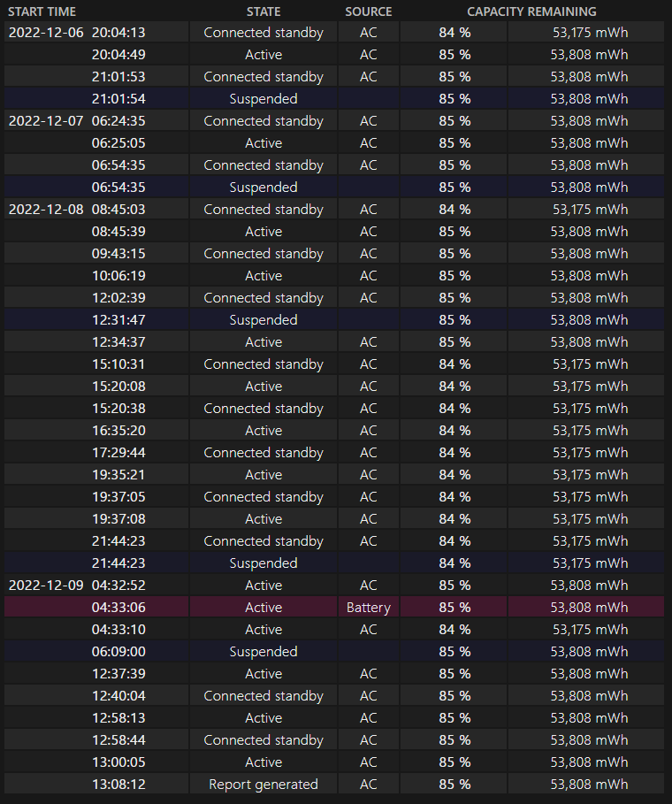Click the START TIME column header
Screen dimensions: 672x804
point(42,11)
